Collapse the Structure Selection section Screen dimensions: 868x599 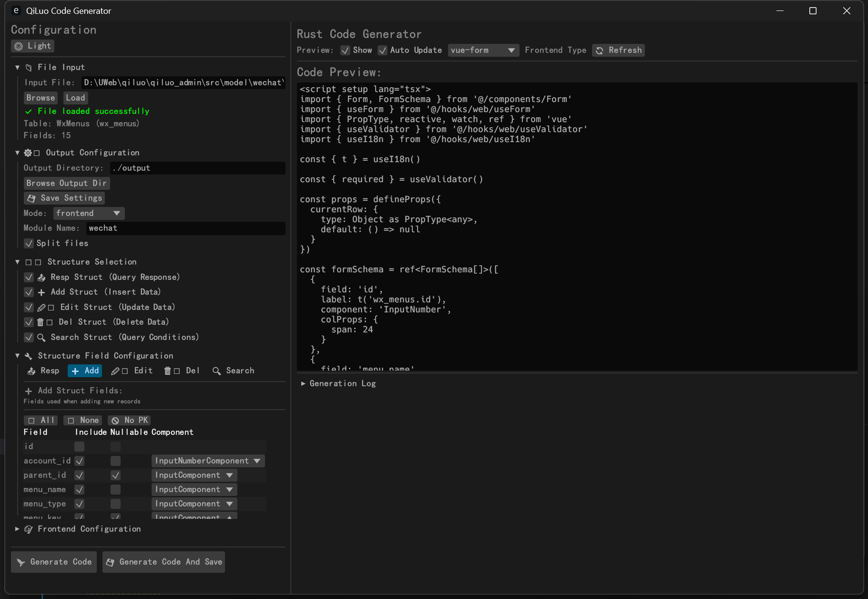coord(18,262)
